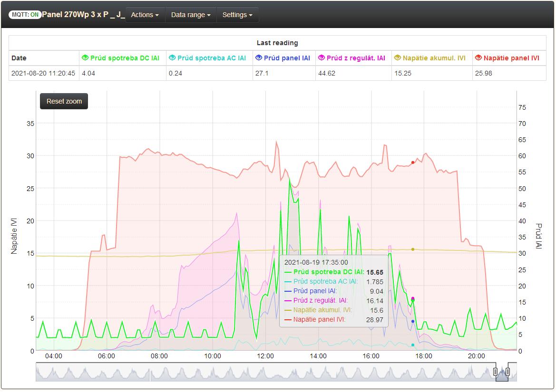Click the blue highlighted point on chart
This screenshot has height=392, width=556.
pos(413,322)
